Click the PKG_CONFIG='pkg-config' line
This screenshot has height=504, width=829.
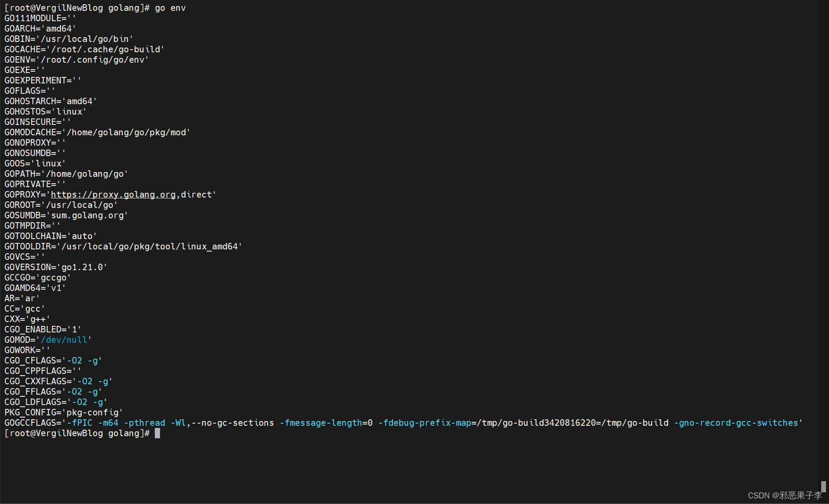[64, 412]
